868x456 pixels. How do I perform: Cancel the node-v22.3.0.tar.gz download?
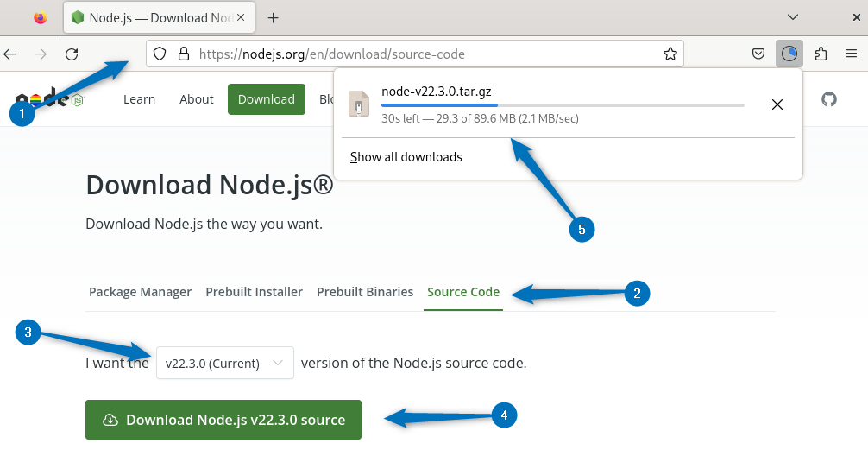pyautogui.click(x=777, y=104)
